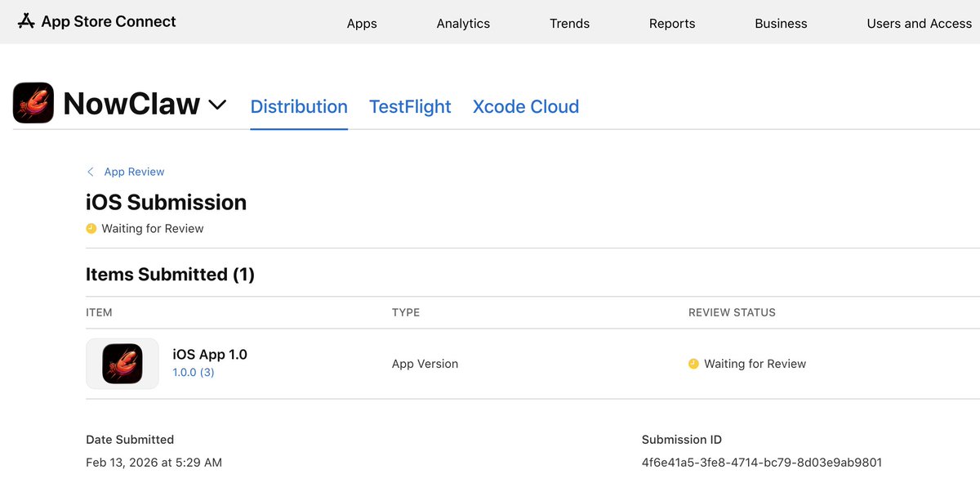Click the yellow clock icon in Review Status column

(693, 364)
